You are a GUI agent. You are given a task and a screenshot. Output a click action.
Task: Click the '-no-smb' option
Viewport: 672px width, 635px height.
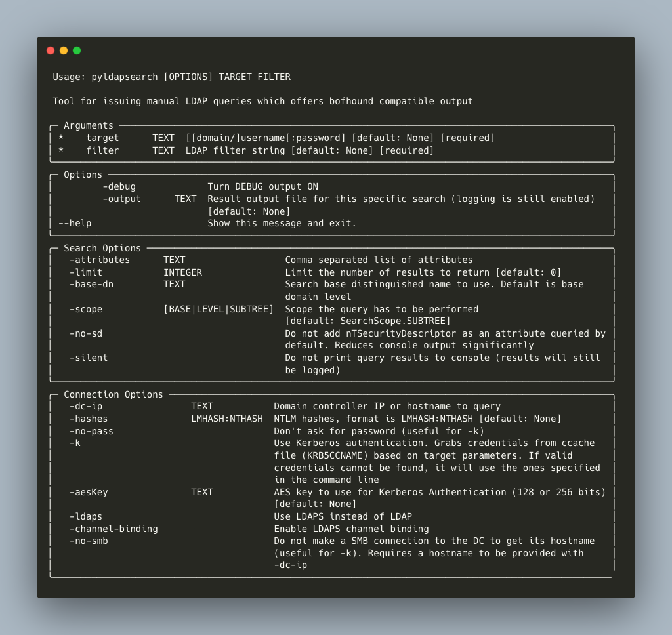click(x=89, y=541)
